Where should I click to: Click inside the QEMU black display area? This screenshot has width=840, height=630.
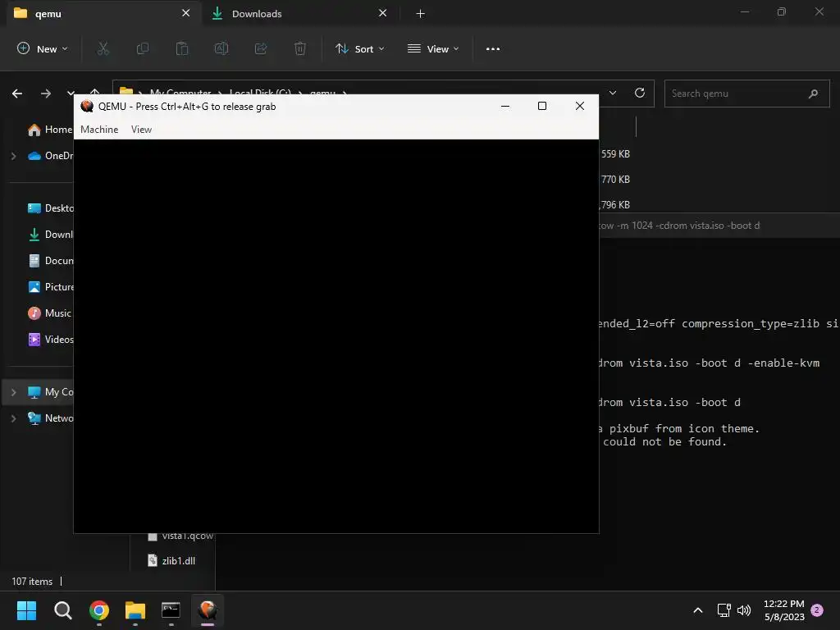point(336,336)
